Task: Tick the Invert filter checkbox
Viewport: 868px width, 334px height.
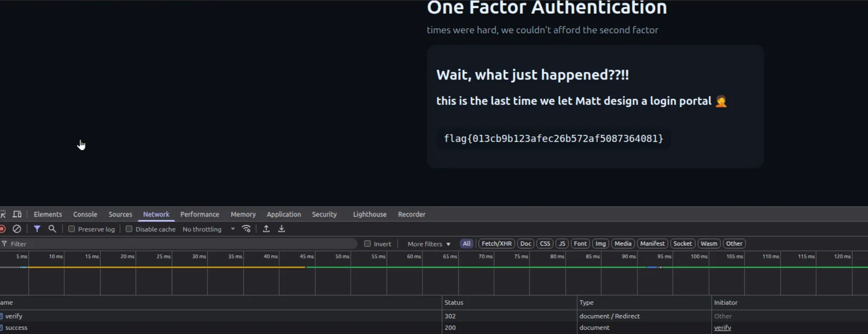Action: [367, 244]
